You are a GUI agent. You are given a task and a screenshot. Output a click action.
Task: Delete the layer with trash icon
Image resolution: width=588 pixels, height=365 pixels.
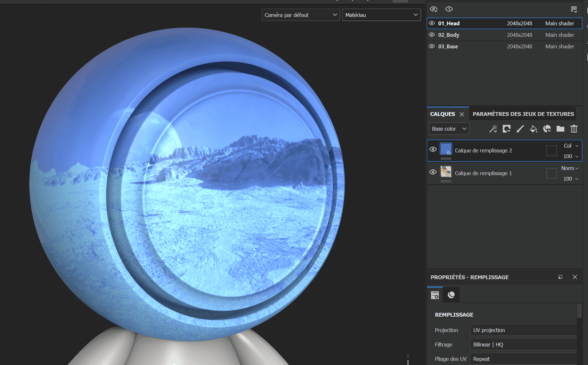point(574,129)
